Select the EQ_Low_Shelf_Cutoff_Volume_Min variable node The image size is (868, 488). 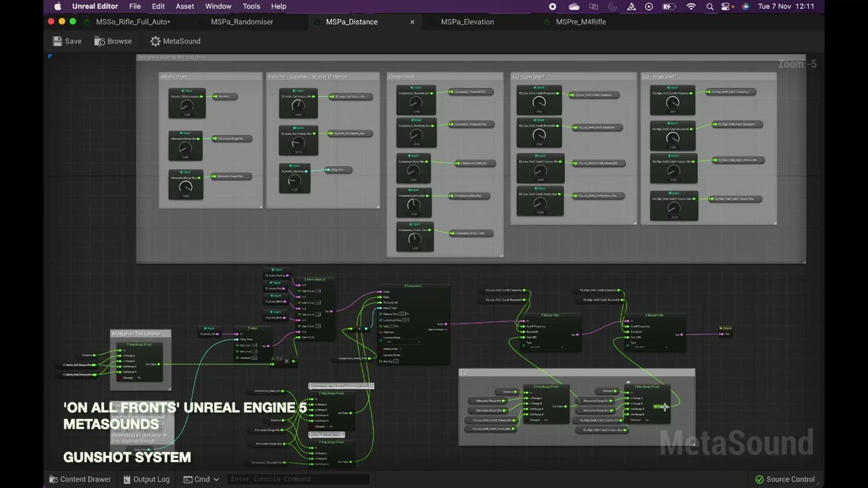(x=597, y=163)
